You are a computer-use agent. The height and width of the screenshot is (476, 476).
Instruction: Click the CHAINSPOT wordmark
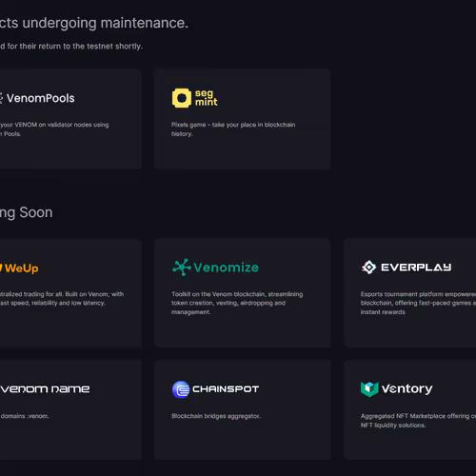pyautogui.click(x=226, y=389)
